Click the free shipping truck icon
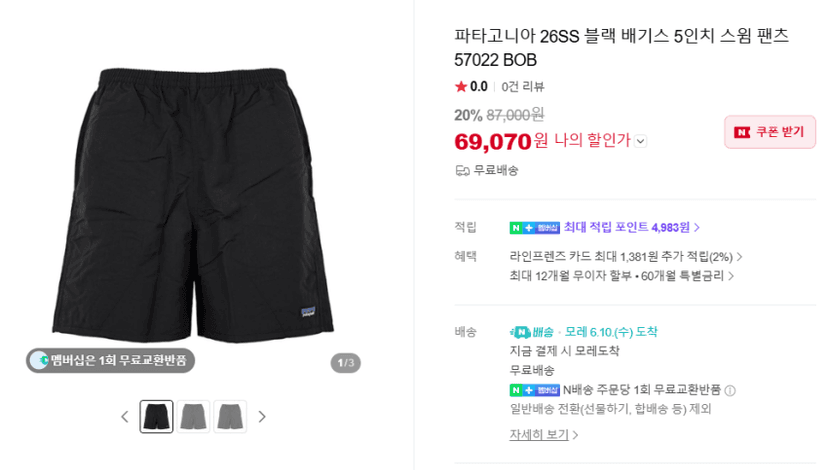The image size is (828, 470). 463,171
